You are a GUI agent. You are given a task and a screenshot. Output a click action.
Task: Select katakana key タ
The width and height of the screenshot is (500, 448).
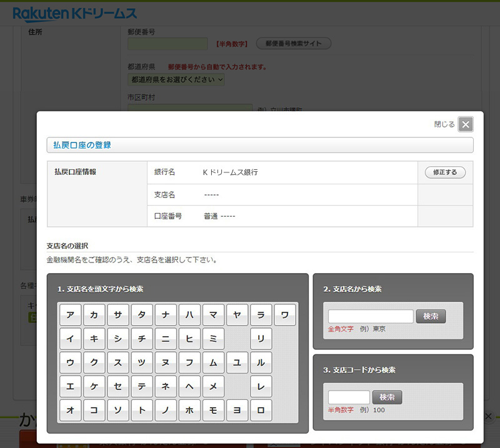click(x=142, y=315)
